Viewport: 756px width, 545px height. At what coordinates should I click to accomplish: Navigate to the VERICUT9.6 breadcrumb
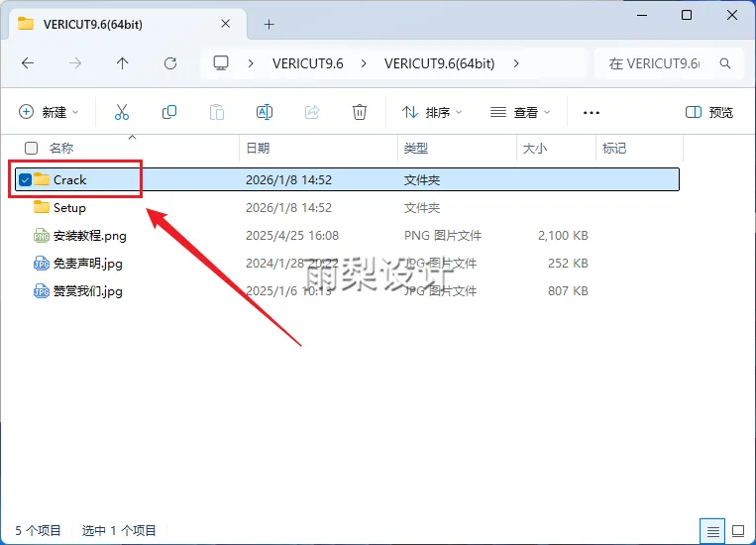tap(307, 63)
